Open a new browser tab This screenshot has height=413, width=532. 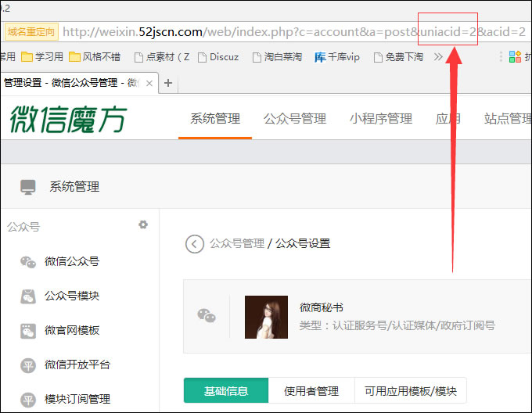click(x=167, y=83)
